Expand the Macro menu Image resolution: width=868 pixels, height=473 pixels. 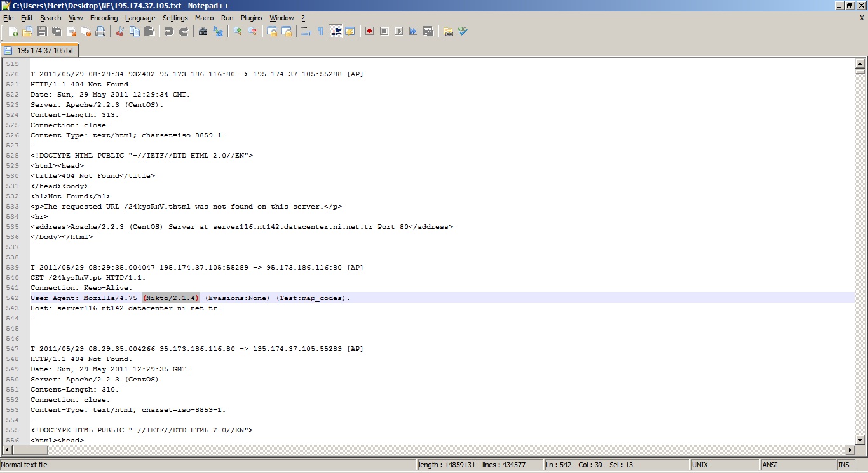[x=204, y=18]
